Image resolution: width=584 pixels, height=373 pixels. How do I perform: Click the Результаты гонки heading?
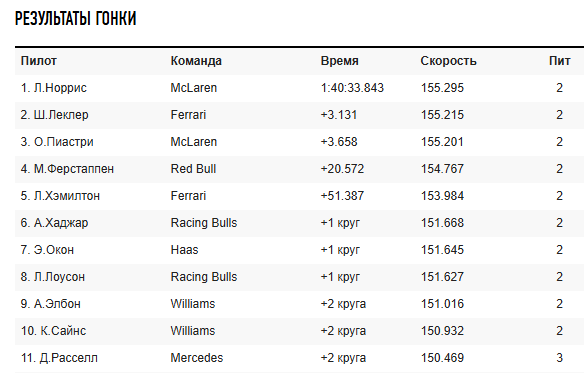pos(76,18)
